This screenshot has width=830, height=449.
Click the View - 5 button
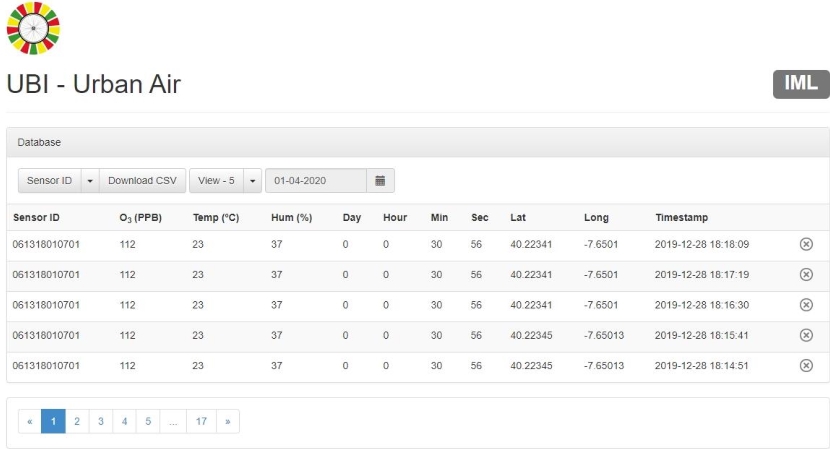216,181
